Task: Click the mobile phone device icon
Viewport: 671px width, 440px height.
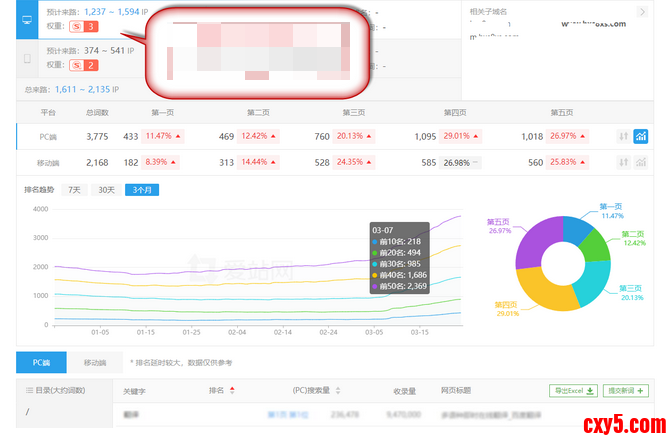Action: (26, 59)
